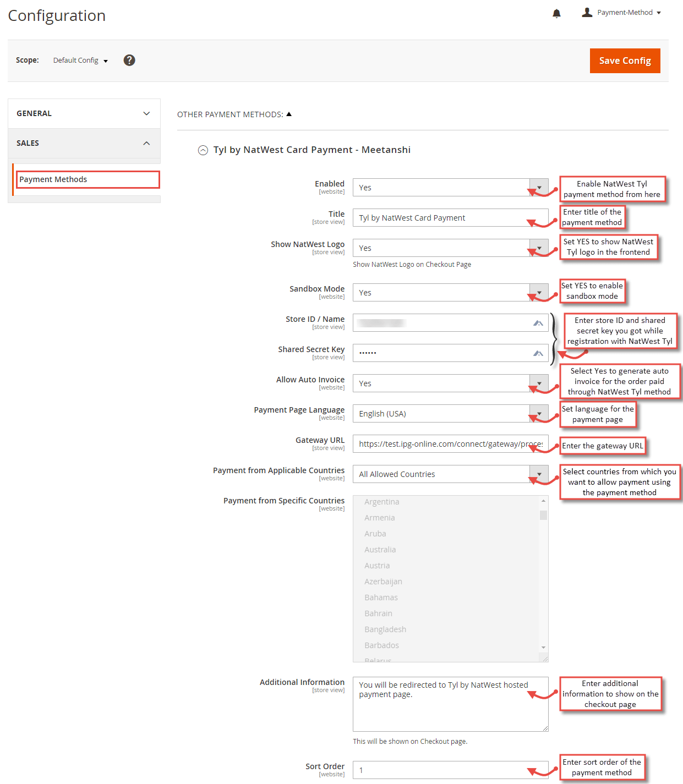Open the Sandbox Mode dropdown
This screenshot has height=784, width=683.
(x=450, y=293)
